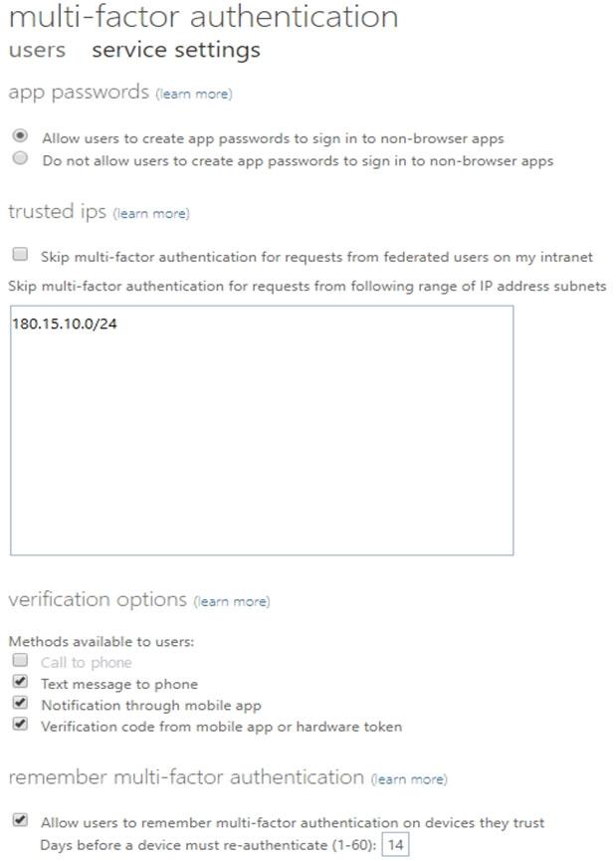Open learn more for verification options
Viewport: 616px width, 861px height.
(232, 601)
